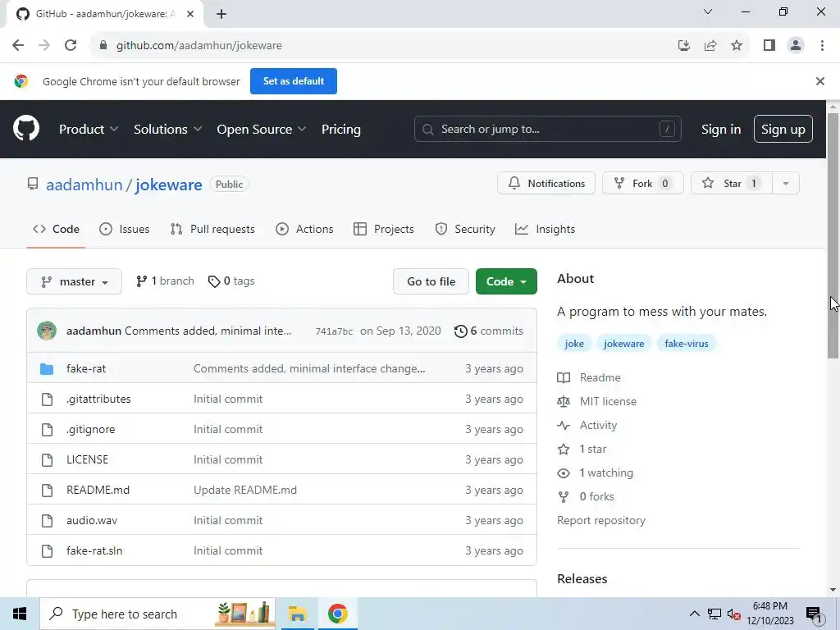Click Chrome icon in taskbar
The height and width of the screenshot is (630, 840).
337,614
